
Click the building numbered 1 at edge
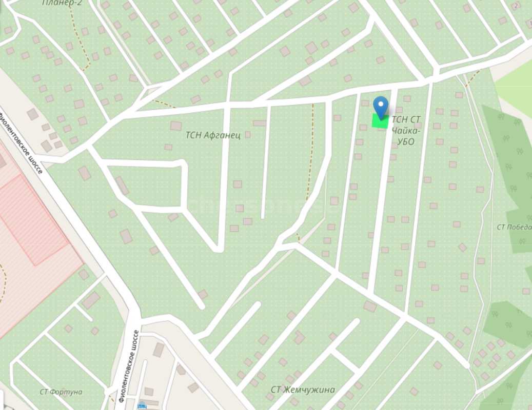pyautogui.click(x=529, y=23)
